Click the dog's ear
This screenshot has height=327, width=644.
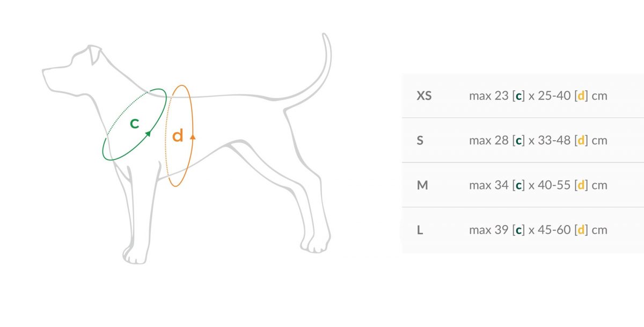[95, 54]
